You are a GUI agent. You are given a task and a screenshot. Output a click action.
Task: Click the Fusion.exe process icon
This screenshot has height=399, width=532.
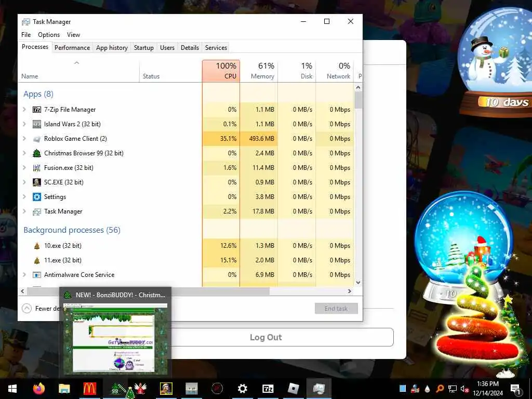pos(37,168)
